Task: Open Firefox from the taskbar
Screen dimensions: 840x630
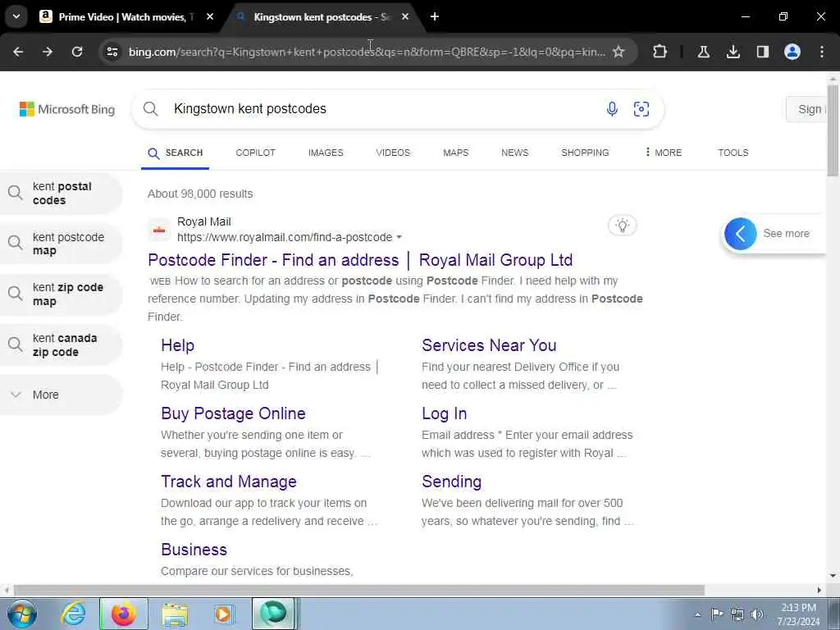Action: pyautogui.click(x=124, y=614)
